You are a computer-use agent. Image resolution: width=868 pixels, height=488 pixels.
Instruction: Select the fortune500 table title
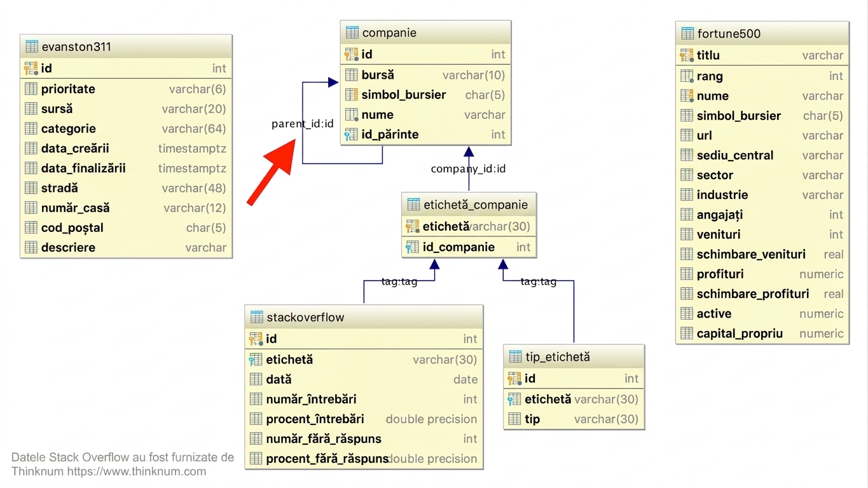pyautogui.click(x=729, y=33)
